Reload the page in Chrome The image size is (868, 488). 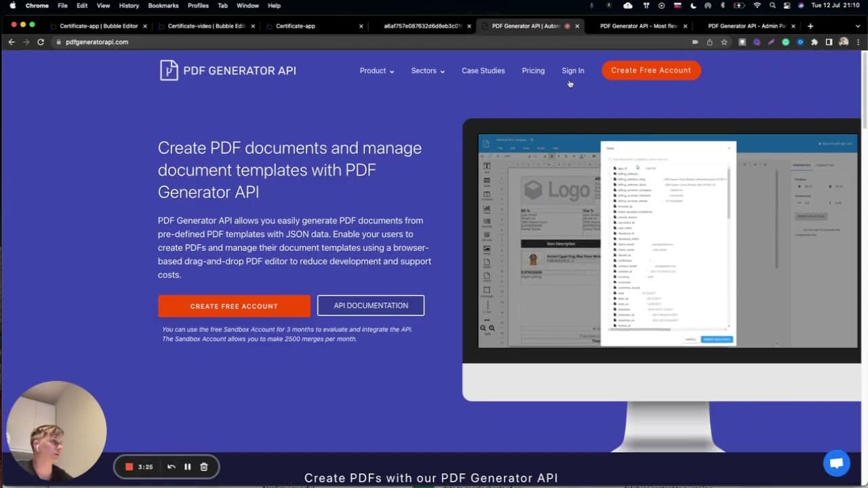click(x=41, y=42)
